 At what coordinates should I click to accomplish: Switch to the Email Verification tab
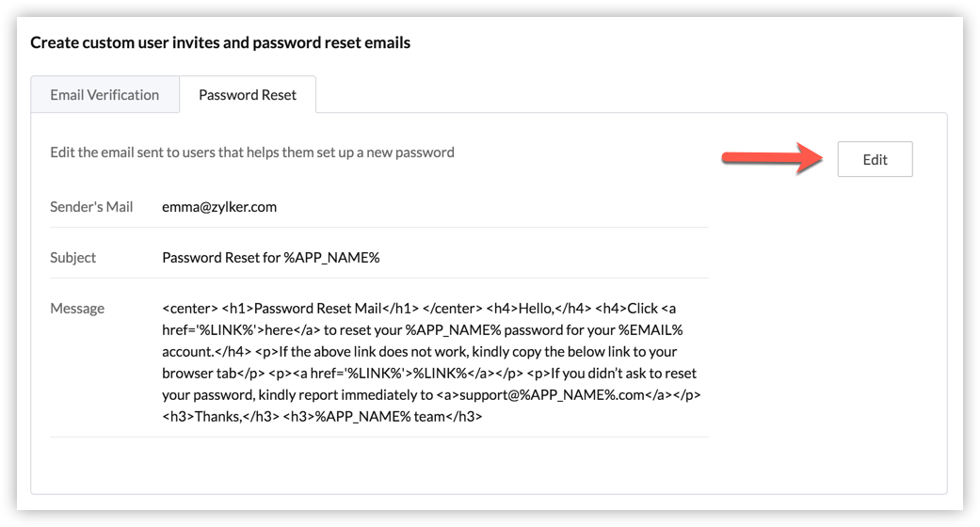(x=104, y=95)
